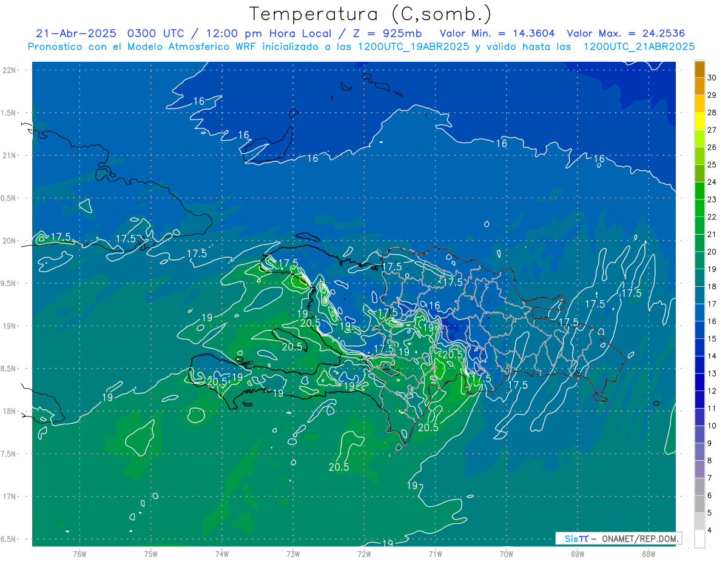Click color scale swatch between 22 and 23
728x562 pixels.
coord(699,209)
